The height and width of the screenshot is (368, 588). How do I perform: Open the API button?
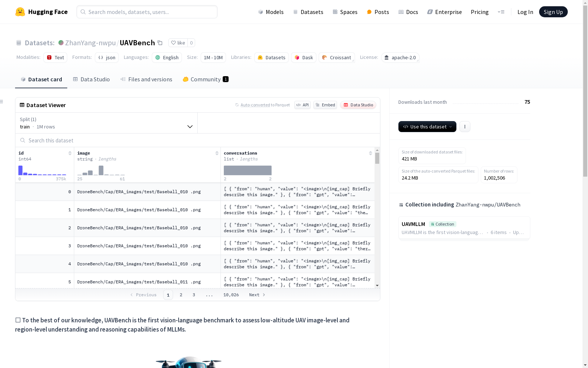[x=302, y=105]
